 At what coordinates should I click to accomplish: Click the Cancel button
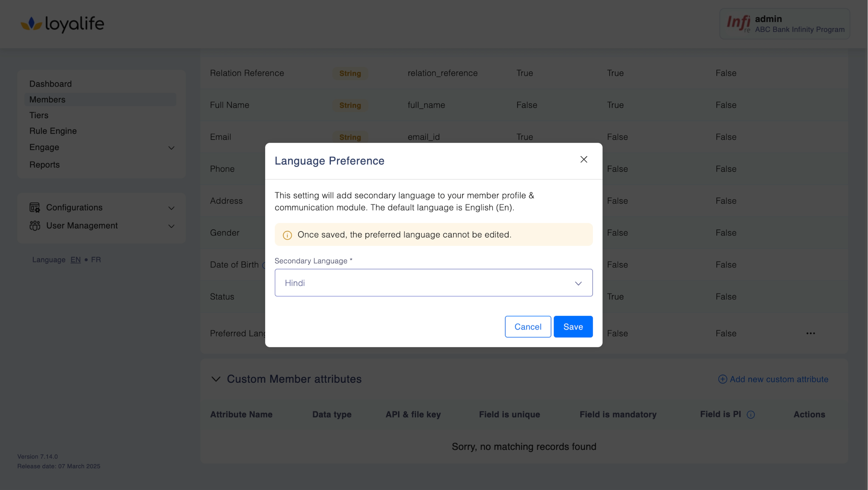tap(527, 327)
